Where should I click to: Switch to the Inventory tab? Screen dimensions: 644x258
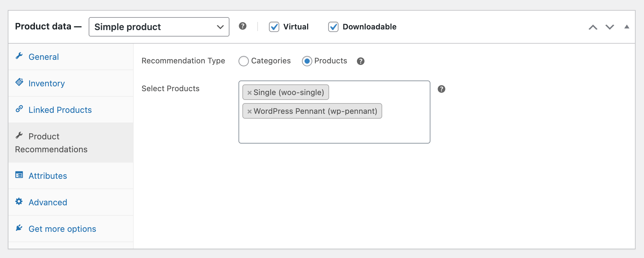pos(47,83)
